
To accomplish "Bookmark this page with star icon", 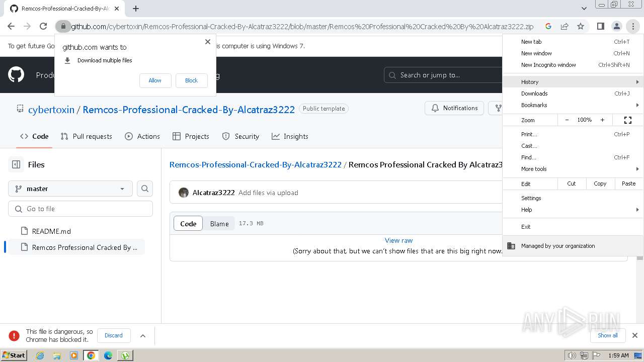I will (581, 26).
